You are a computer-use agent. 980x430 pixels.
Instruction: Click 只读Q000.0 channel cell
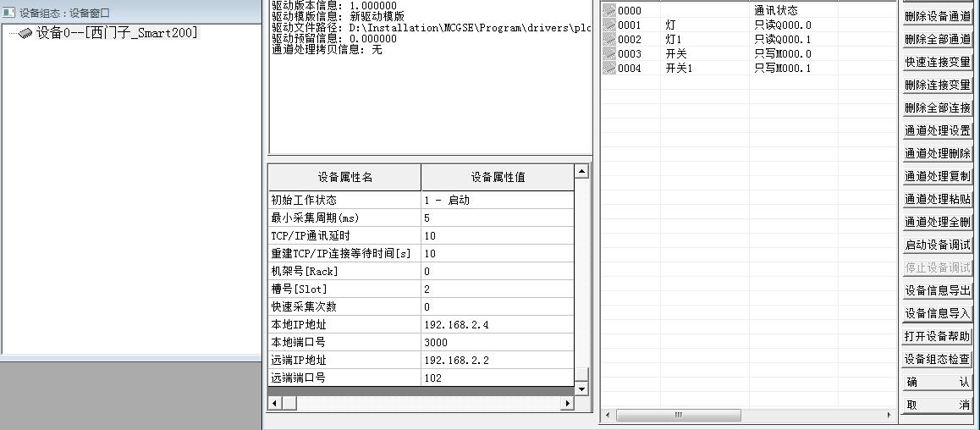tap(793, 25)
